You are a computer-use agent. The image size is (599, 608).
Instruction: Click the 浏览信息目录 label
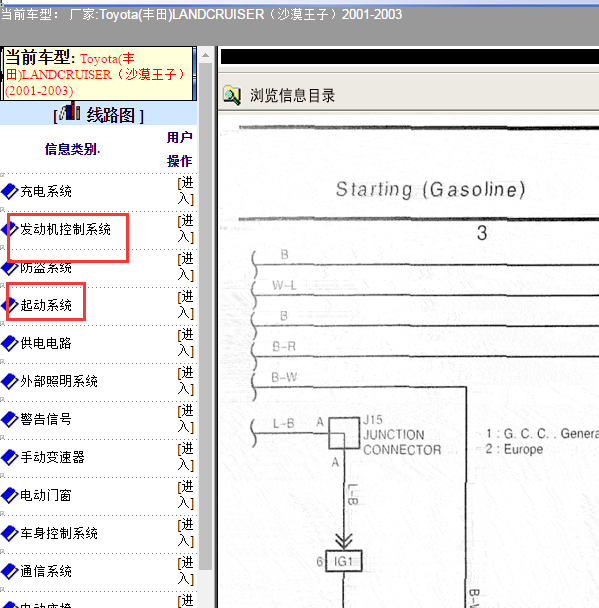pos(292,96)
